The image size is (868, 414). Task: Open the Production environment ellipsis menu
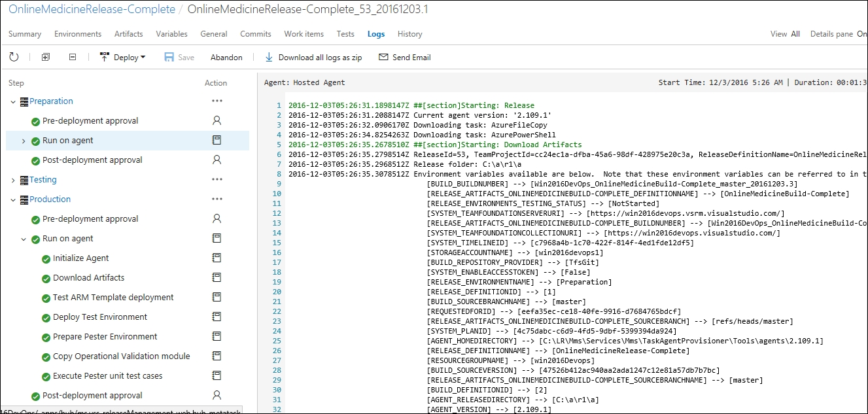(x=217, y=199)
